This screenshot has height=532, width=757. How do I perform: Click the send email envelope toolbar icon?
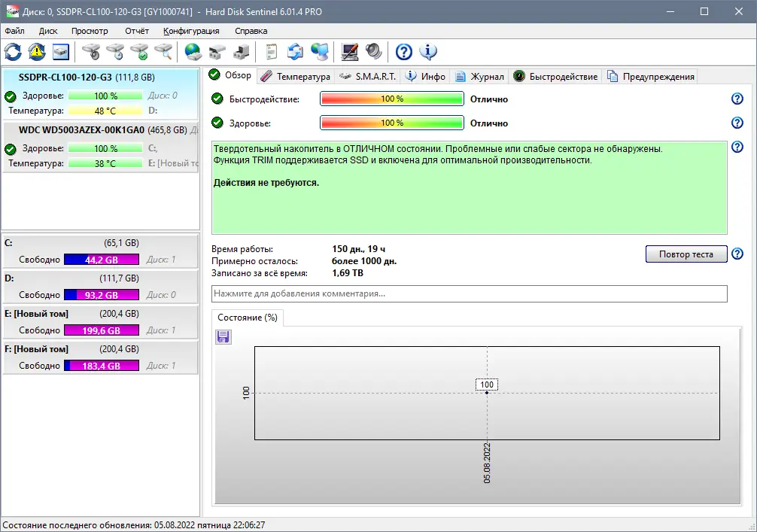click(x=296, y=52)
